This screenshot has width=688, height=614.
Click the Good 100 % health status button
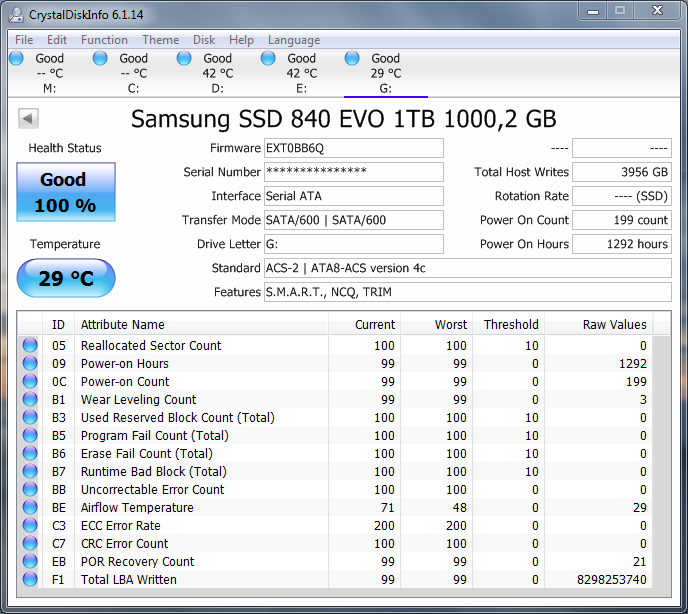coord(66,192)
